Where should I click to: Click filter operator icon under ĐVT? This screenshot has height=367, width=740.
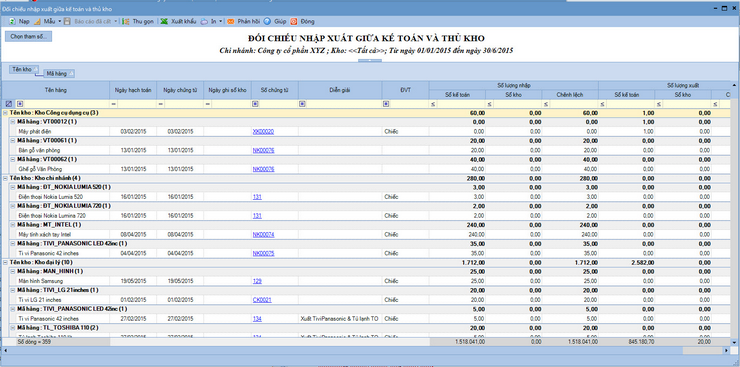pos(386,104)
